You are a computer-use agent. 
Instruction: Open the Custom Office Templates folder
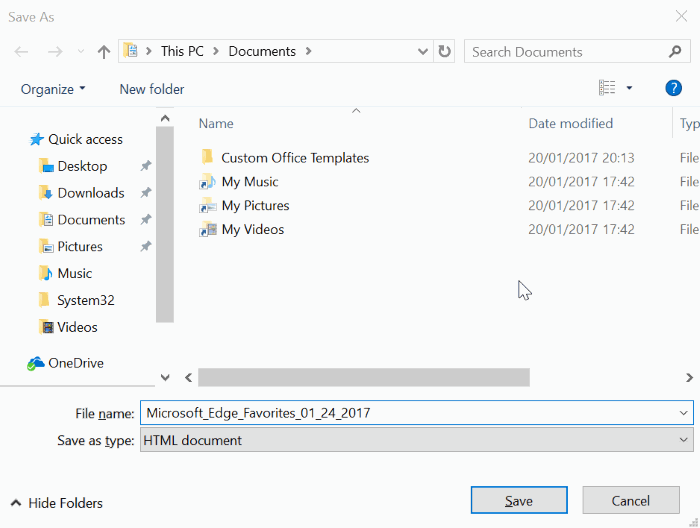tap(295, 158)
